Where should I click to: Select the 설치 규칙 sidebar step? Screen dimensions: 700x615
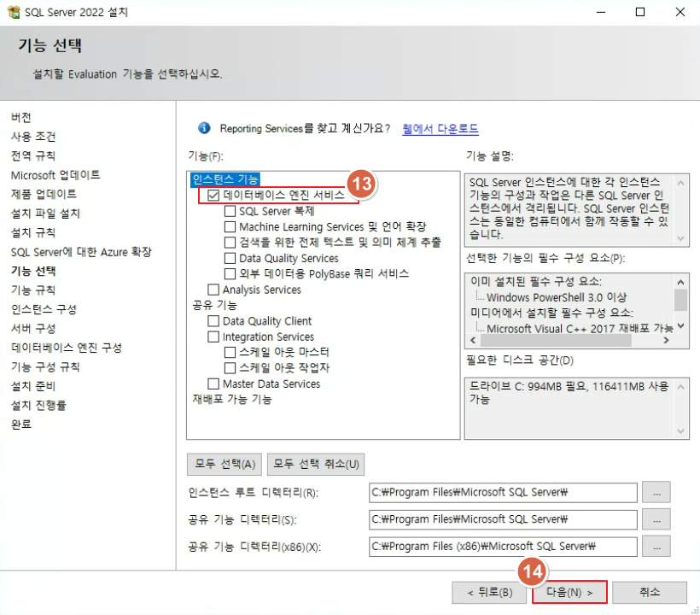33,232
